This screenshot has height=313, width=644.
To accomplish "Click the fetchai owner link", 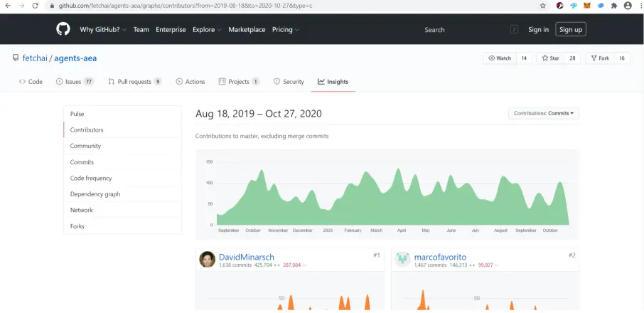I will (35, 58).
